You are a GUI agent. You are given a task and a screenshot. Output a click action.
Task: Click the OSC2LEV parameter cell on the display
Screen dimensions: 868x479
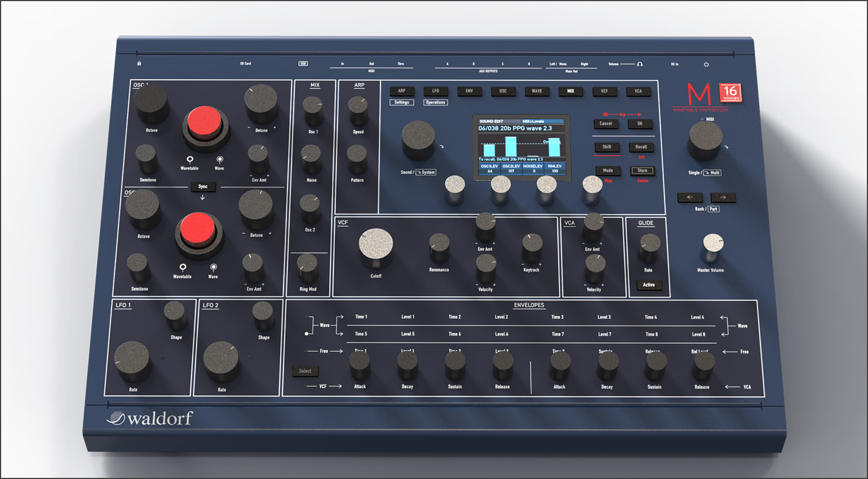click(x=511, y=168)
